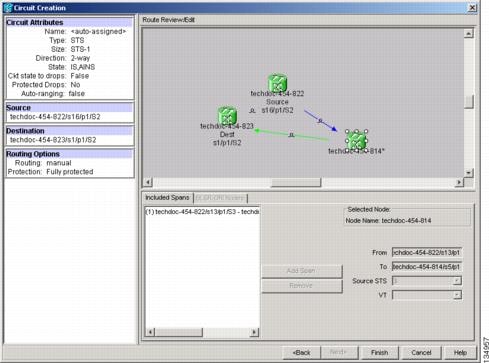
Task: Click the blue span arrow between nodes
Action: point(320,120)
